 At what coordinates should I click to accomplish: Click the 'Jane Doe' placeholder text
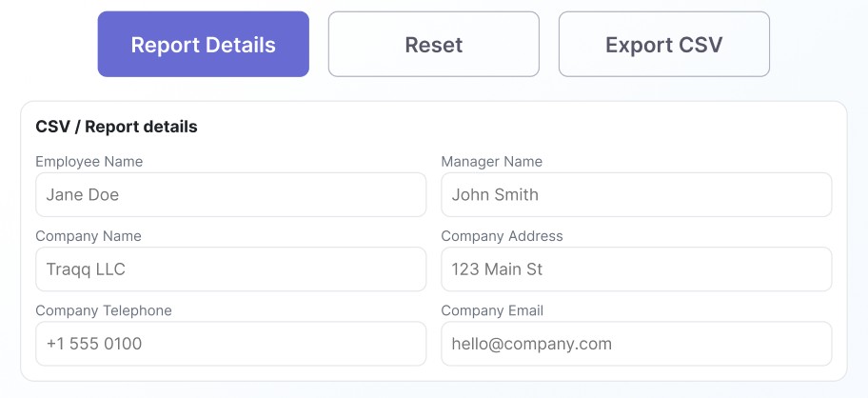pos(82,195)
